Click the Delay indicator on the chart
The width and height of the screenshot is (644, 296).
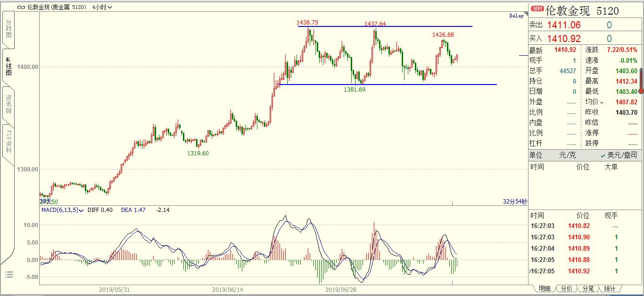pos(516,16)
